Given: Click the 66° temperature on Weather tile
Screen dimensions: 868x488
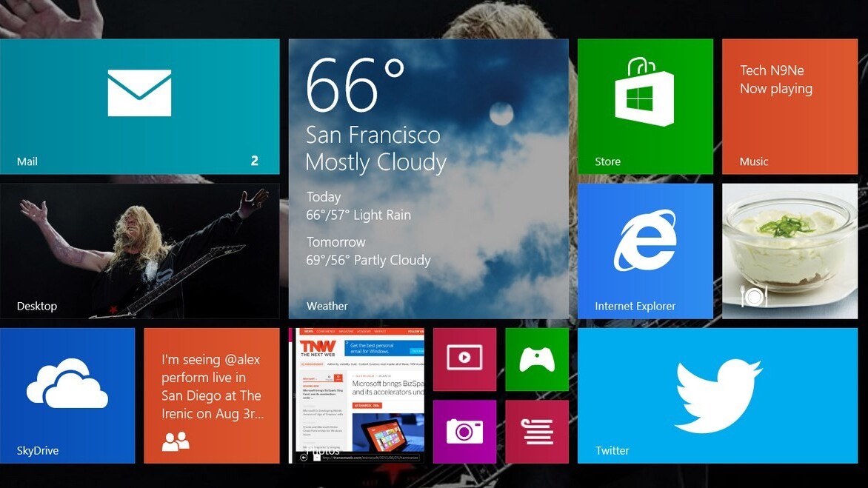Looking at the screenshot, I should pos(355,84).
